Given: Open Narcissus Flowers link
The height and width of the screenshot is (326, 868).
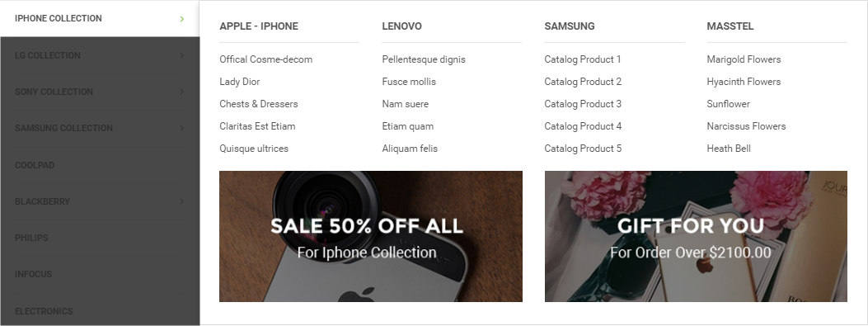Looking at the screenshot, I should pyautogui.click(x=746, y=125).
